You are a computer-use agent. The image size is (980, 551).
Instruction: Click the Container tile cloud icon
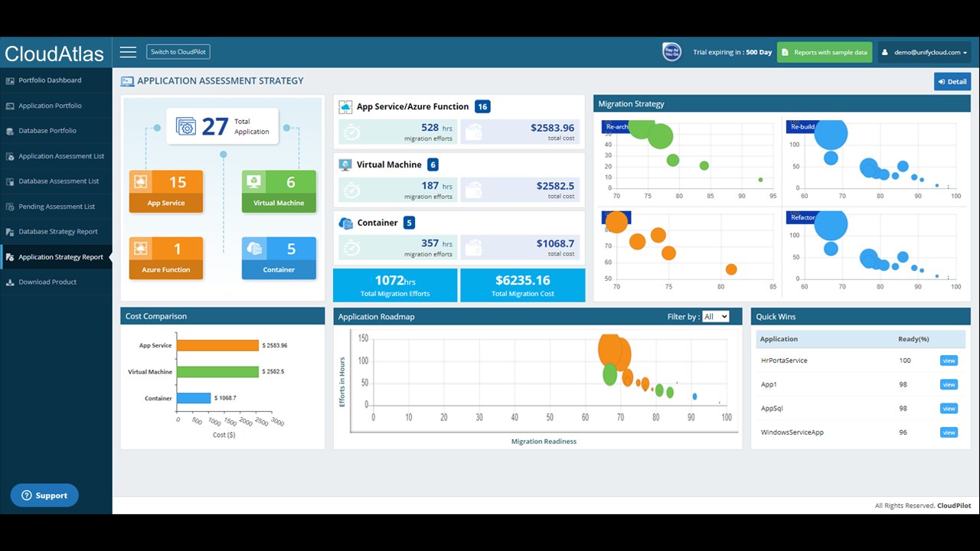pos(254,249)
